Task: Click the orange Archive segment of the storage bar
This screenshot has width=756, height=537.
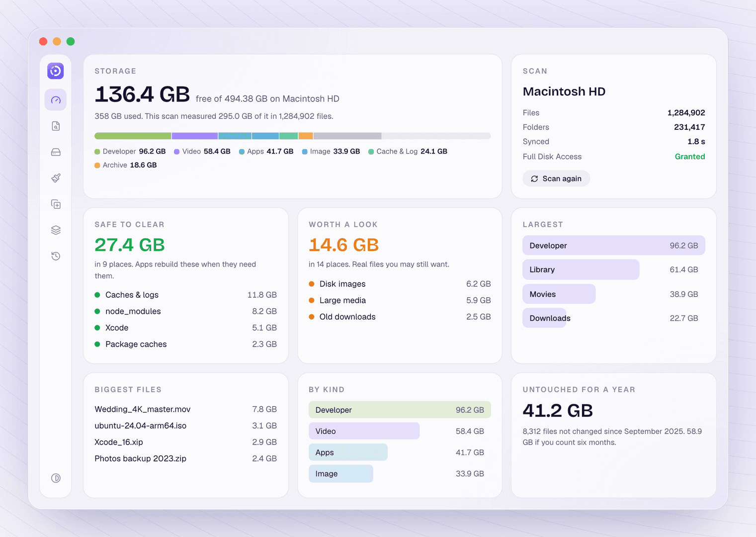Action: pos(306,136)
